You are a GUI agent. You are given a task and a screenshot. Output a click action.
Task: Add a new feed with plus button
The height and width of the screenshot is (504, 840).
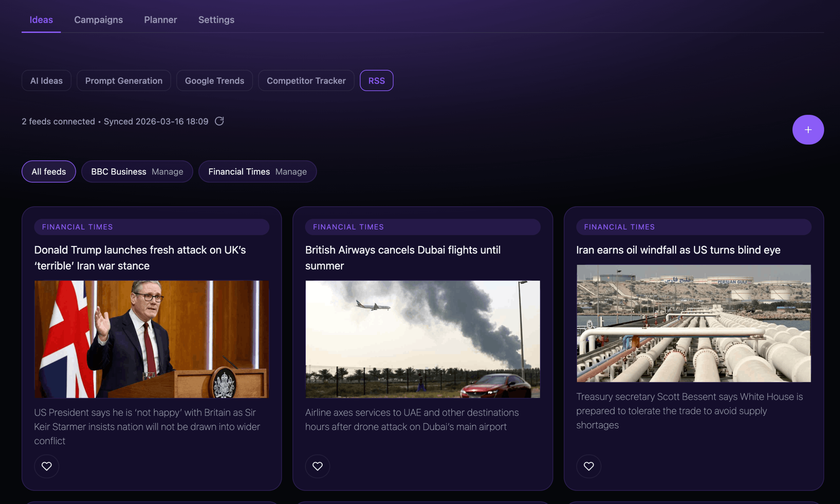tap(808, 130)
